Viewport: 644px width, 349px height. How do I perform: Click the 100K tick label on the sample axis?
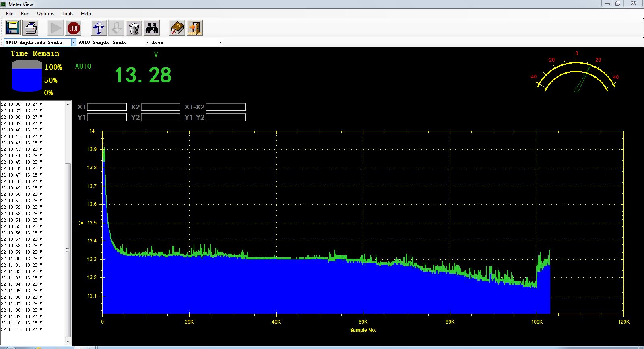point(537,322)
